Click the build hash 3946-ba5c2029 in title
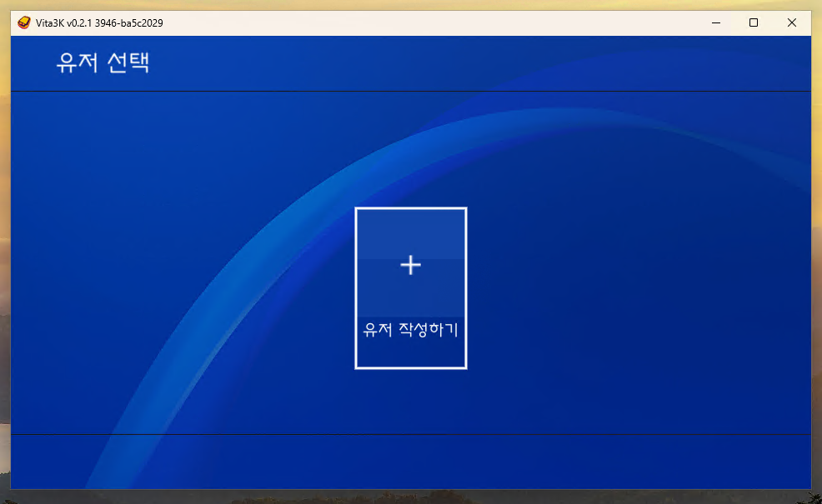 coord(131,23)
